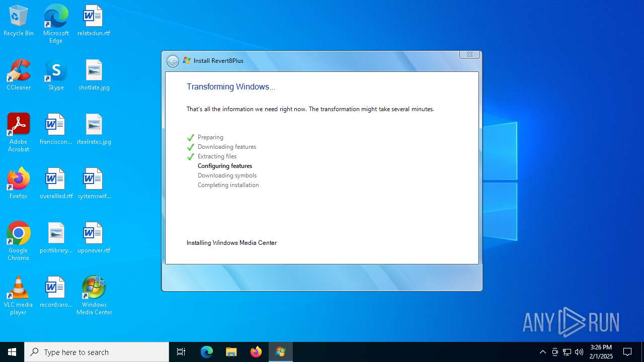Open Firefox from the taskbar
This screenshot has height=362, width=644.
[x=256, y=352]
